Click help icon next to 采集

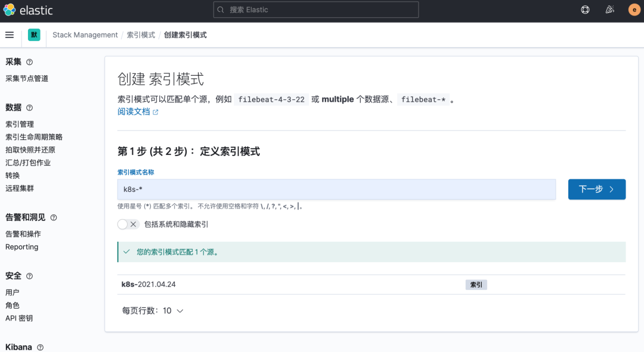[30, 62]
